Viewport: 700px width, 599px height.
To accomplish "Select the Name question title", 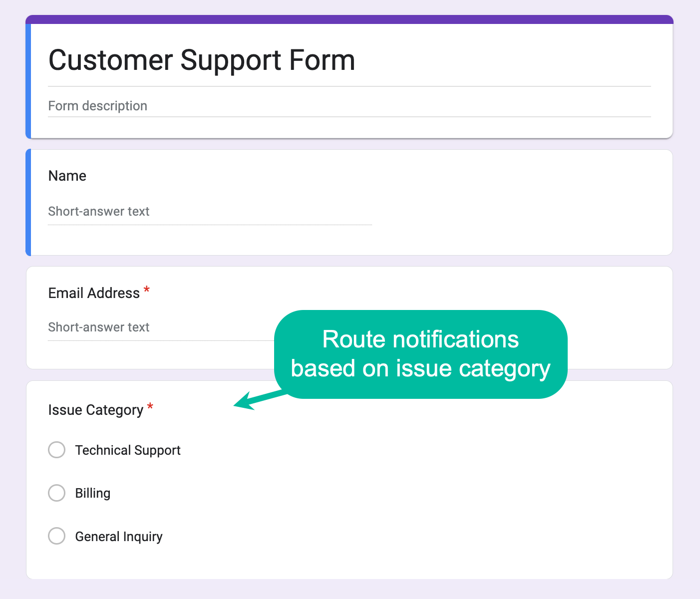I will tap(67, 176).
